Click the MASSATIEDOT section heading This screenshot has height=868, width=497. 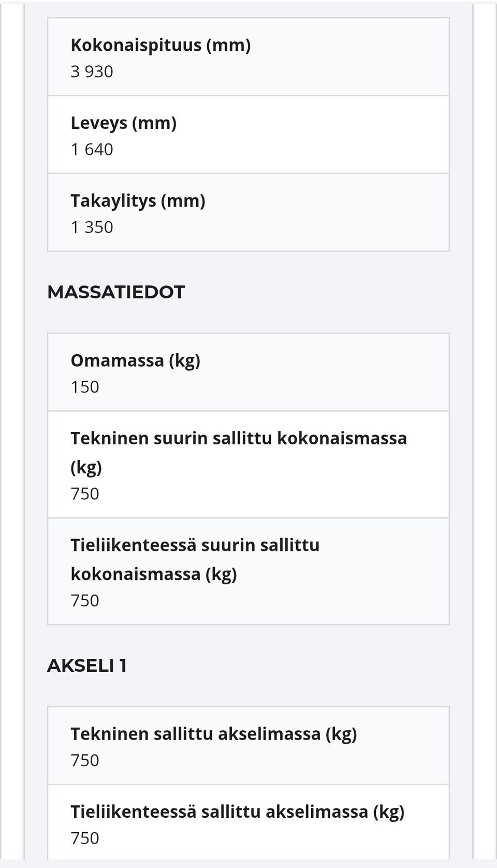(116, 292)
